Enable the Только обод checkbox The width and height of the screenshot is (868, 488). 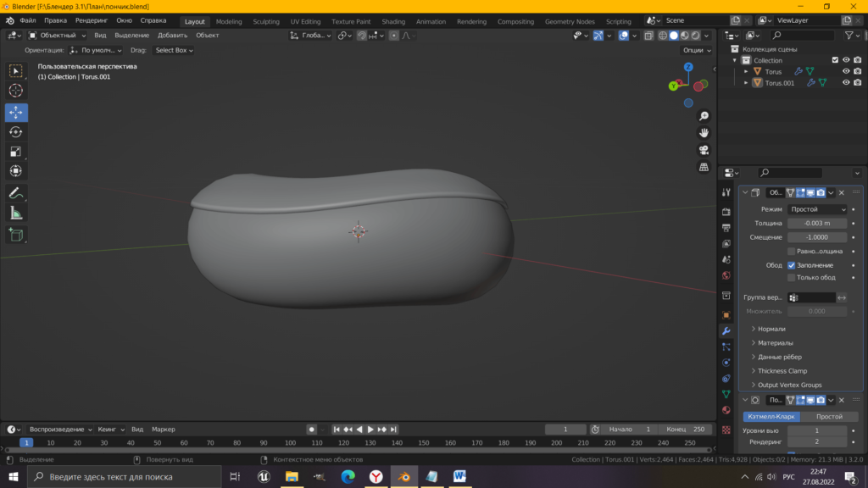pyautogui.click(x=792, y=277)
